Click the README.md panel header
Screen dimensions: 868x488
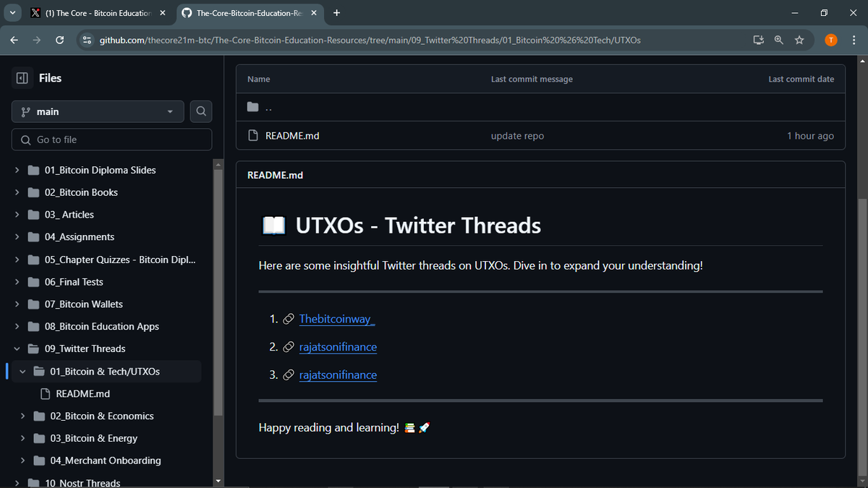(275, 176)
